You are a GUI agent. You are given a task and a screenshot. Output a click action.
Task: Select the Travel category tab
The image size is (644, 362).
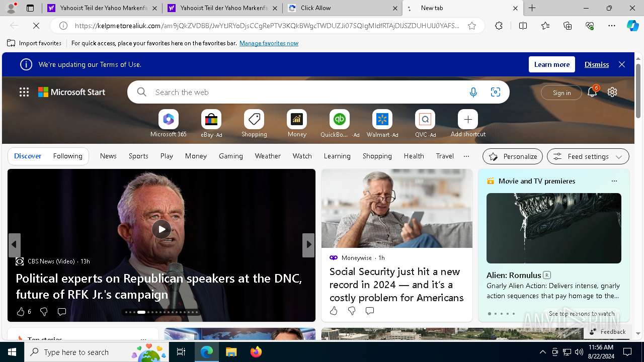pos(445,156)
